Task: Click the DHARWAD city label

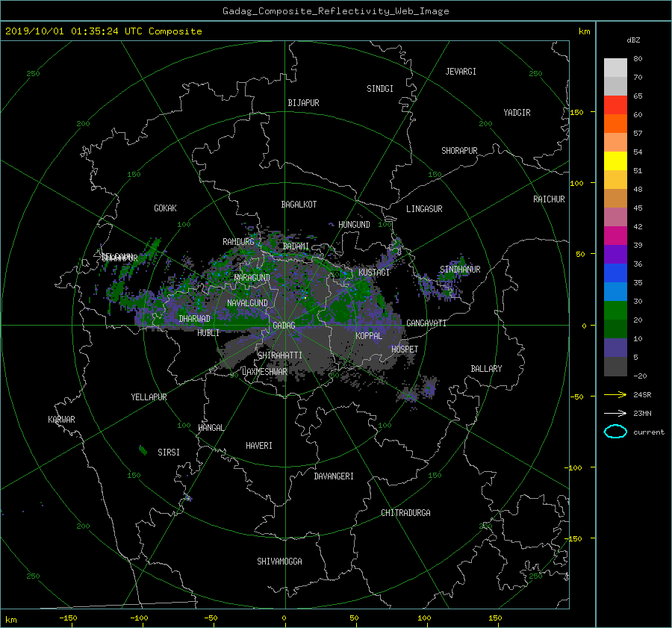Action: click(195, 319)
